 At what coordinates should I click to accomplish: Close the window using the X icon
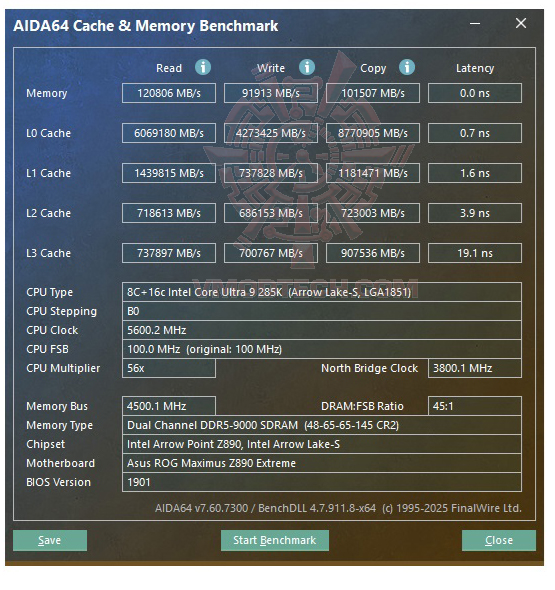521,23
